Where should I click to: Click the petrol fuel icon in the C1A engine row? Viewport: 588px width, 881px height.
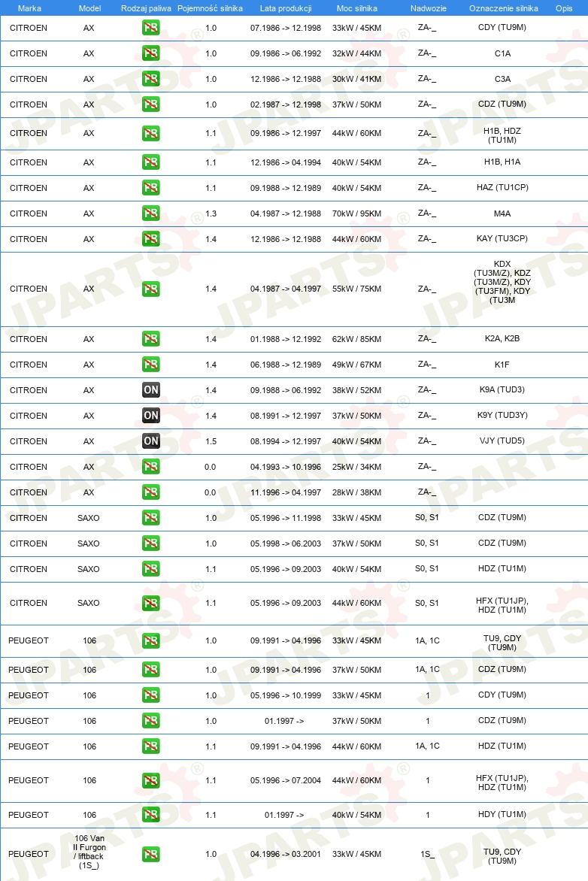click(150, 53)
